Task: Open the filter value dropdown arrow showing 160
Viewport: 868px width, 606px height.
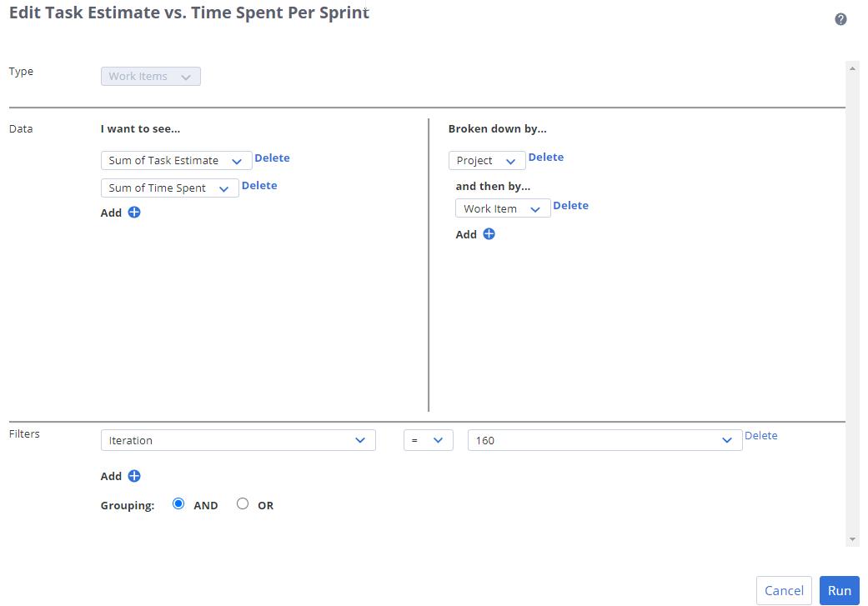Action: [726, 440]
